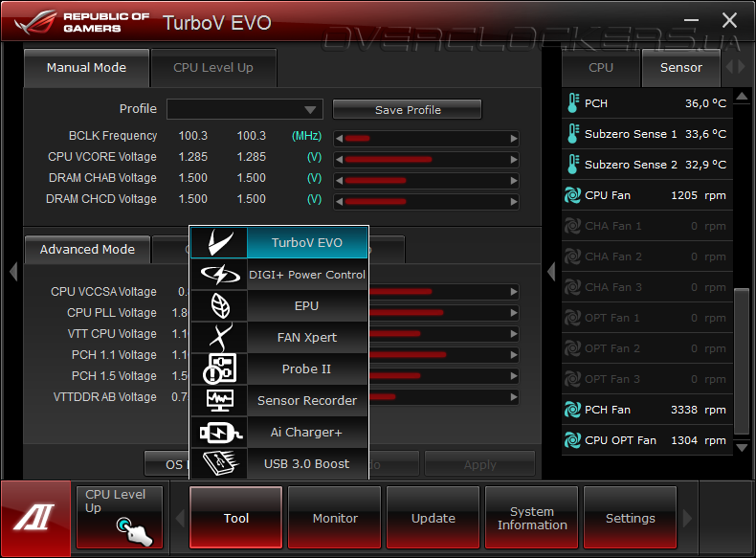The width and height of the screenshot is (756, 558).
Task: Click the DIGI+ Power Control lightning icon
Action: 219,275
